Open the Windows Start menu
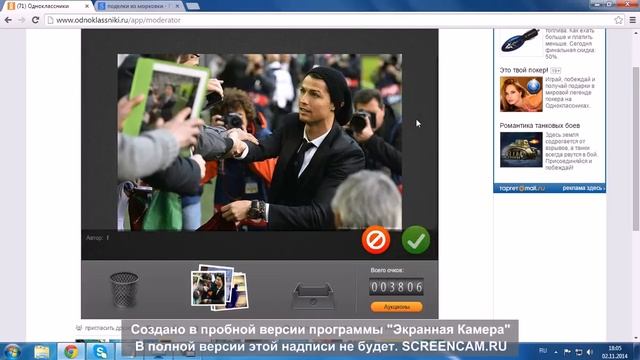Viewport: 640px width, 360px height. click(x=12, y=351)
